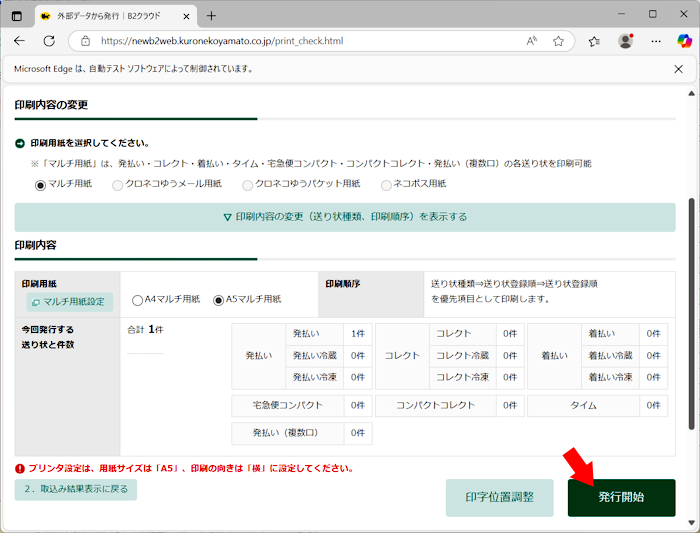Expand 印刷内容の変更 display bar

click(x=345, y=217)
